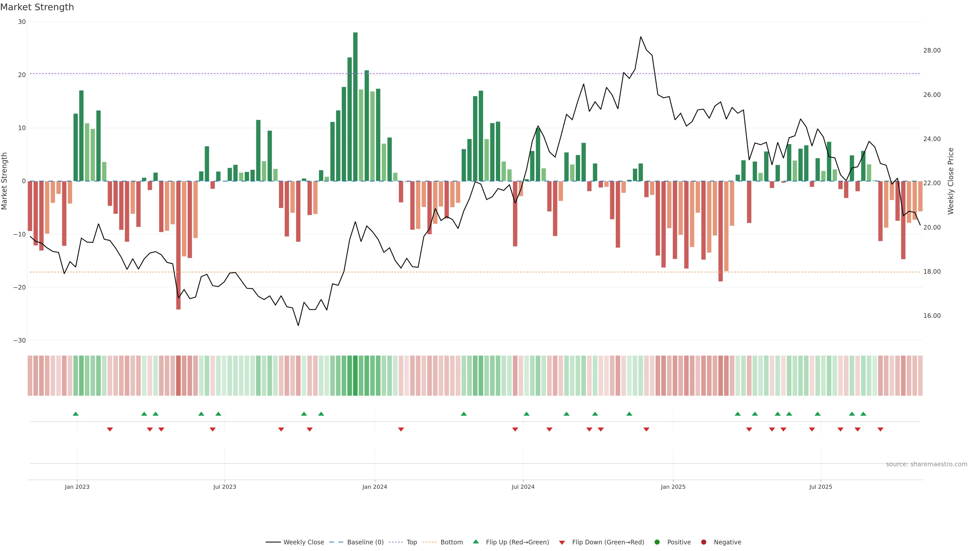Click the source: sharemaestro.com text

click(x=926, y=464)
